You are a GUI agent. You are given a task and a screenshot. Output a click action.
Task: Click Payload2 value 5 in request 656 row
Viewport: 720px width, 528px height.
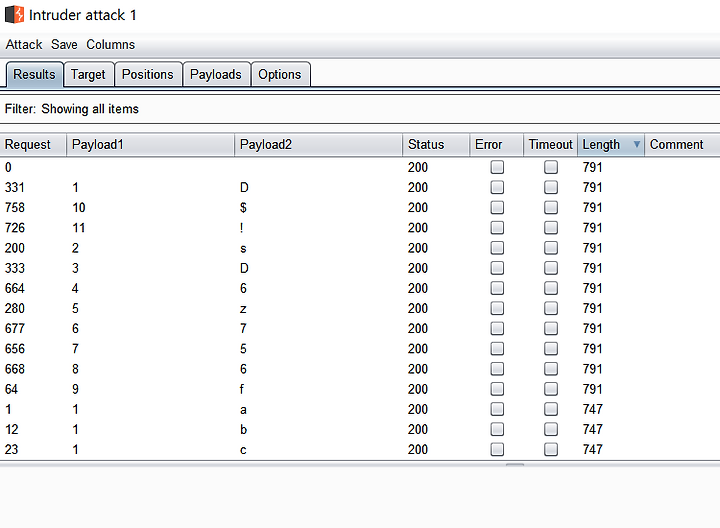pos(243,349)
